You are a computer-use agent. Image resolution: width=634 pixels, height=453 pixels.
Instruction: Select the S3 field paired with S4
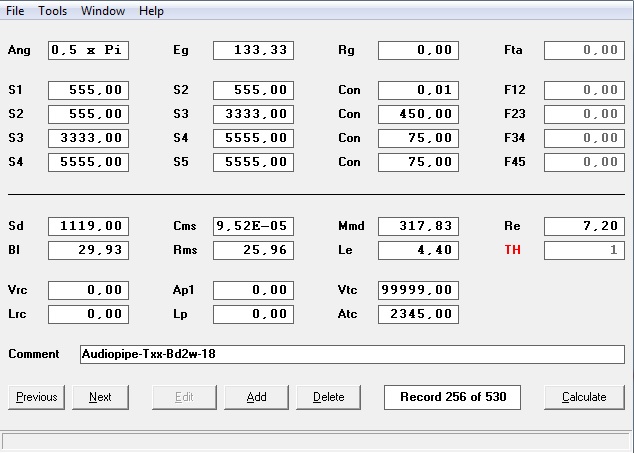[x=89, y=138]
